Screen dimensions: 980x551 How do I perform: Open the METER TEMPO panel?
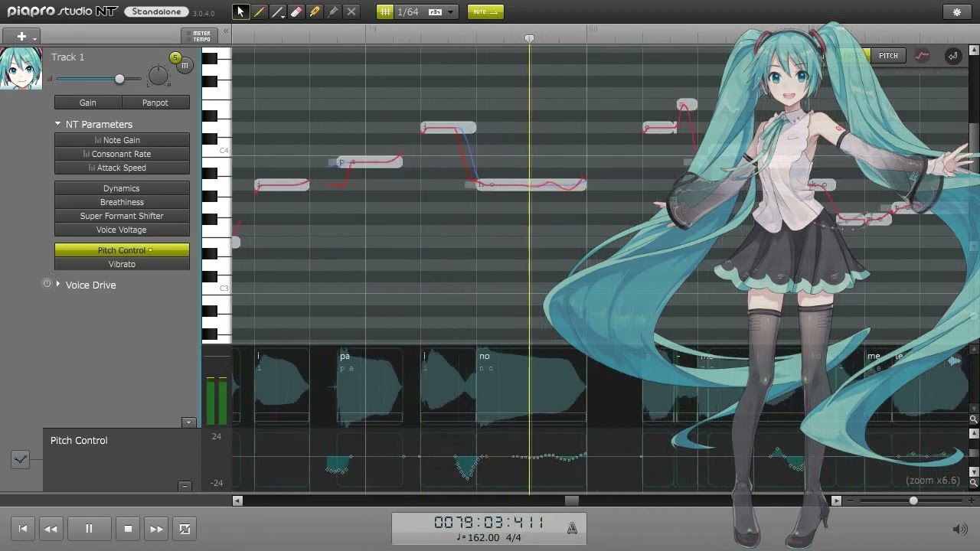pos(201,36)
